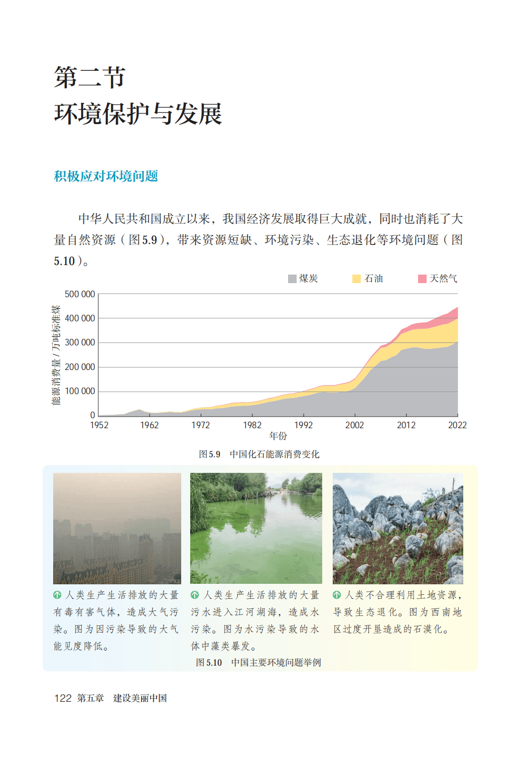Click page number 122 in the footer

63,698
